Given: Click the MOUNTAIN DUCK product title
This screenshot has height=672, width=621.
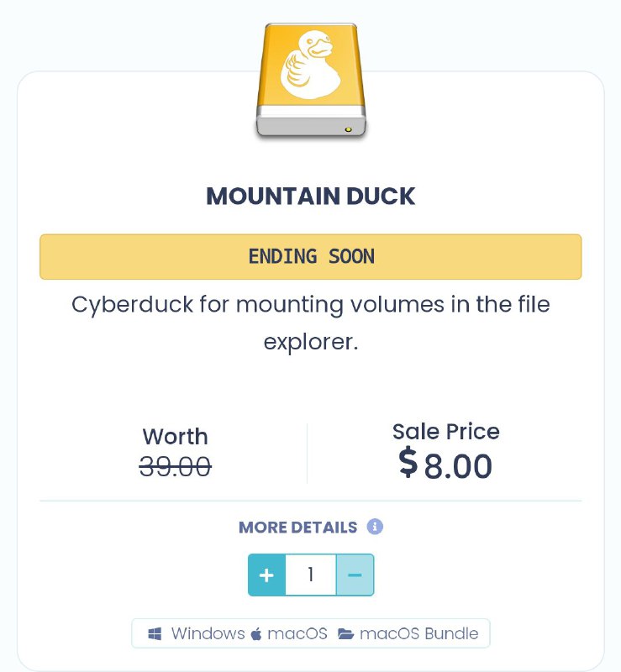Looking at the screenshot, I should click(311, 196).
